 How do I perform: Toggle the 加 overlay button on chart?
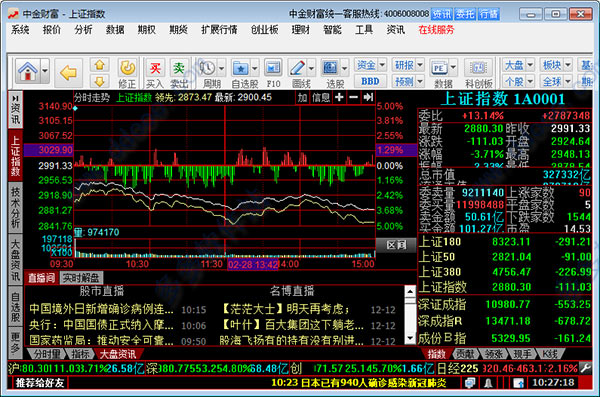click(x=303, y=98)
